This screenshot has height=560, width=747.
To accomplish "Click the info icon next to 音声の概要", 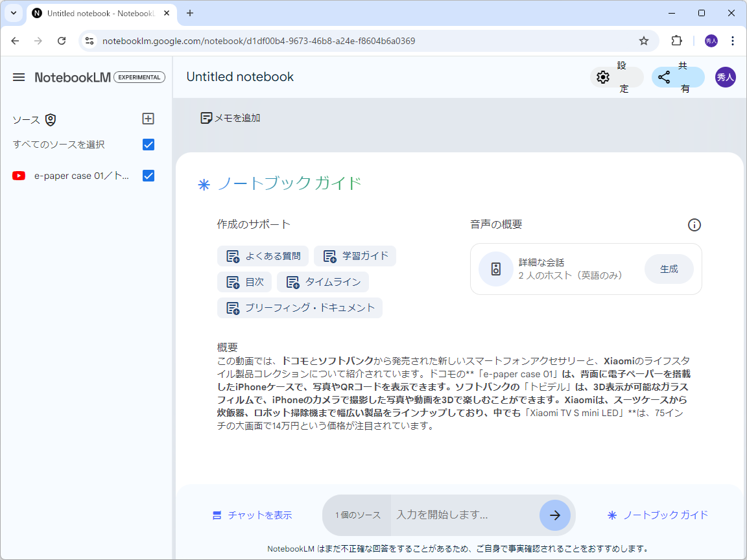I will (694, 225).
